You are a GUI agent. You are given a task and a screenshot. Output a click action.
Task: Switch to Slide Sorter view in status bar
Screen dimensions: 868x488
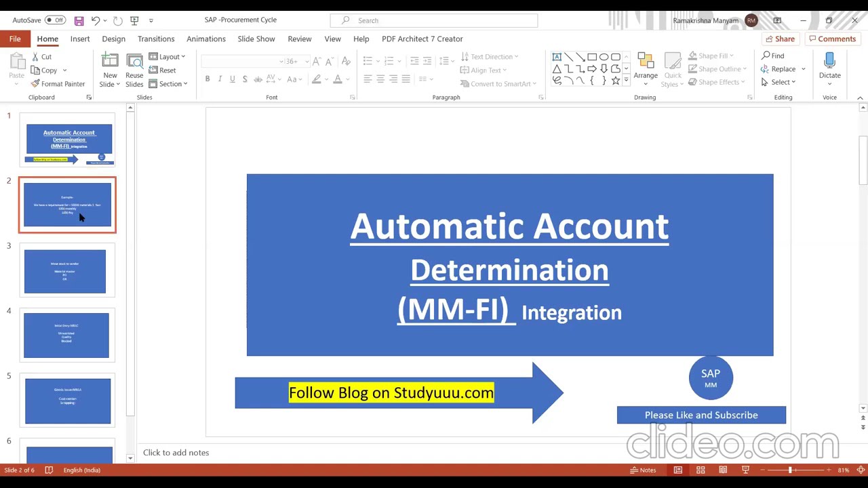(701, 470)
